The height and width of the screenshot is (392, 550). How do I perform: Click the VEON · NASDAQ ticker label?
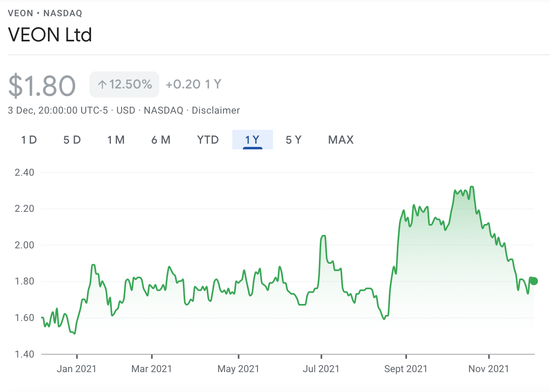45,13
